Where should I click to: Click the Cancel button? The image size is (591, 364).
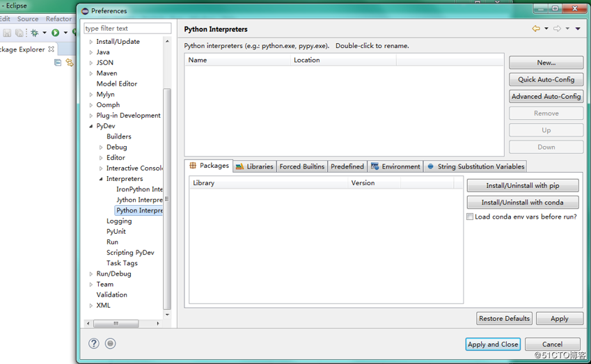[x=552, y=344]
